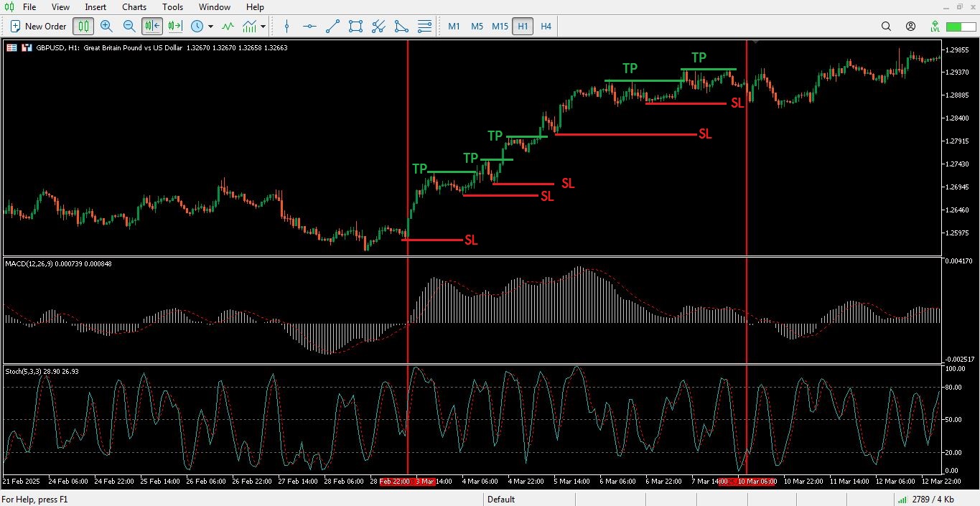Image resolution: width=980 pixels, height=506 pixels.
Task: Expand the timeframe clock dropdown arrow
Action: [x=210, y=27]
